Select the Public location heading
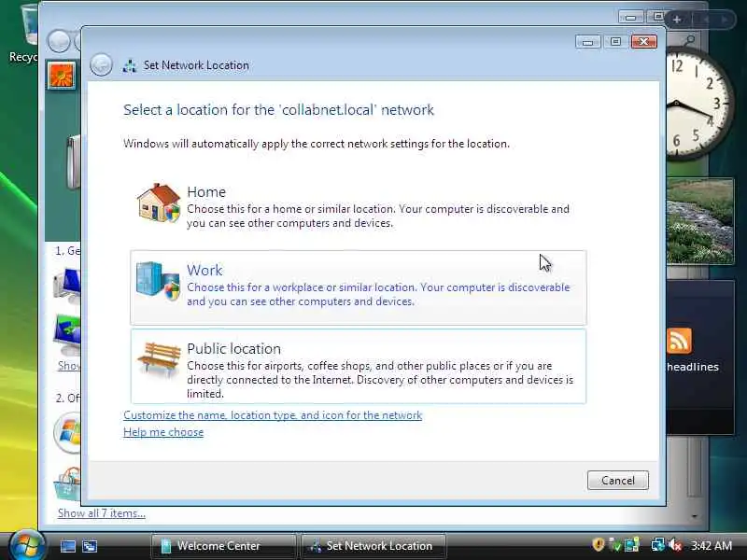747x560 pixels. 233,348
